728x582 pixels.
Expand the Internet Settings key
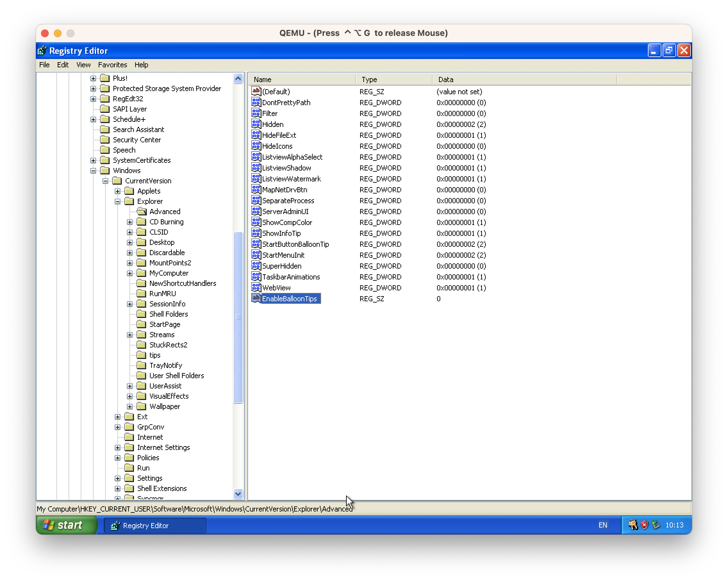coord(118,447)
